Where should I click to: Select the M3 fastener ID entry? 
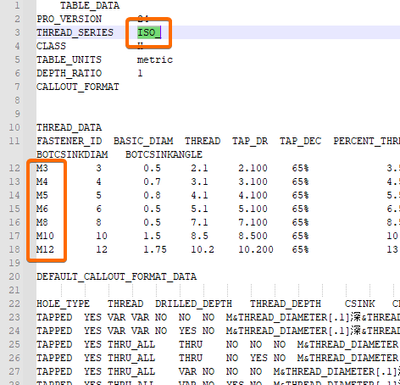[x=42, y=168]
